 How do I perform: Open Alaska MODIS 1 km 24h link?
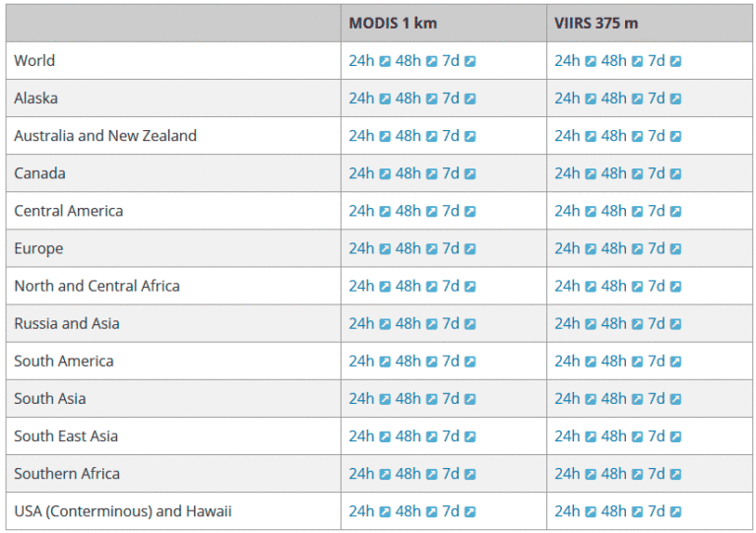click(361, 99)
